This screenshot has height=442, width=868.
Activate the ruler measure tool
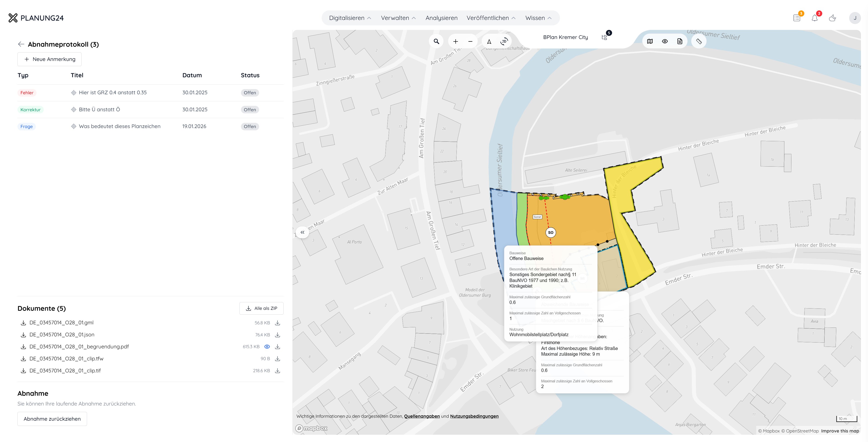(699, 41)
